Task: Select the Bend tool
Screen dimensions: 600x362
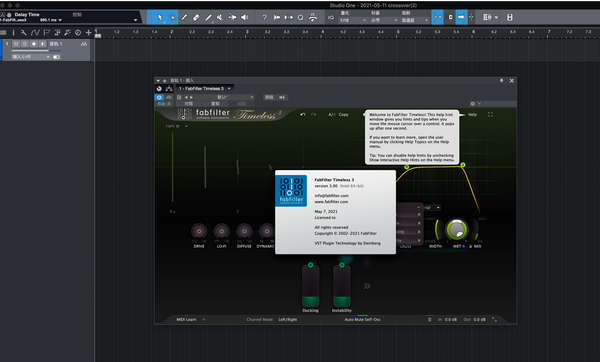Action: point(232,17)
